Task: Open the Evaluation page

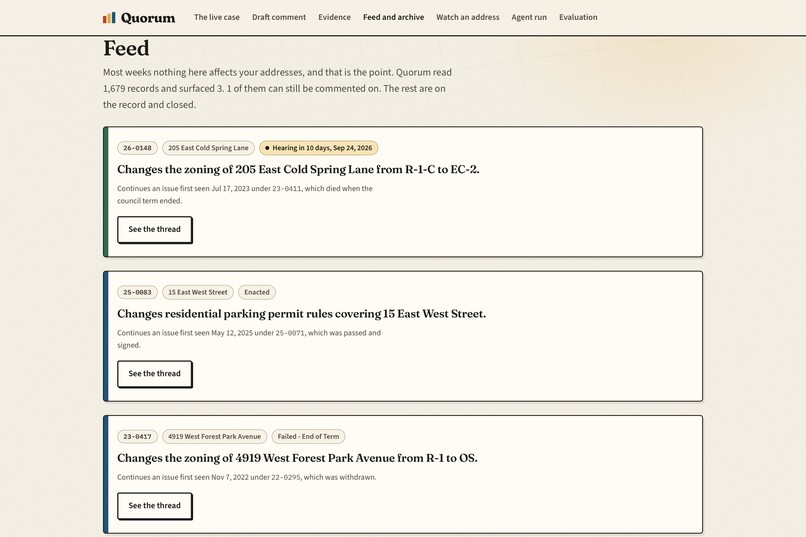Action: coord(578,17)
